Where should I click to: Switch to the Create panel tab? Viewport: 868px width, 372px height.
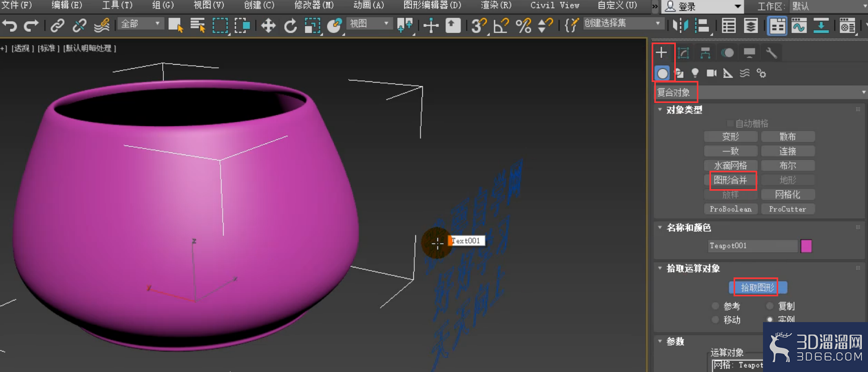click(662, 53)
